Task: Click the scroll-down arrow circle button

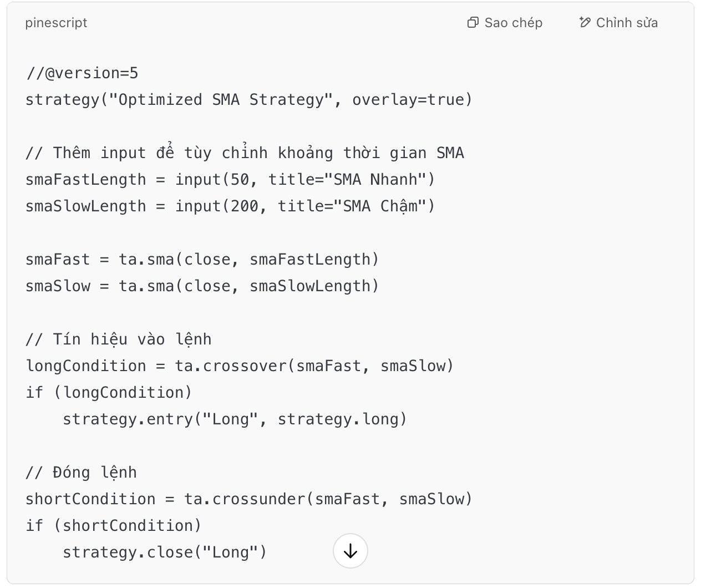Action: [350, 551]
